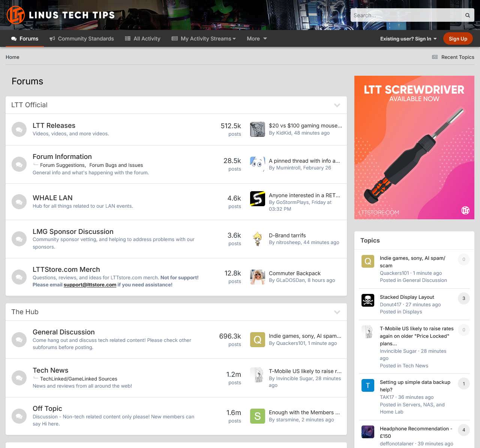The width and height of the screenshot is (480, 448).
Task: Open $20 vs $100 gaming mouse topic
Action: click(305, 126)
